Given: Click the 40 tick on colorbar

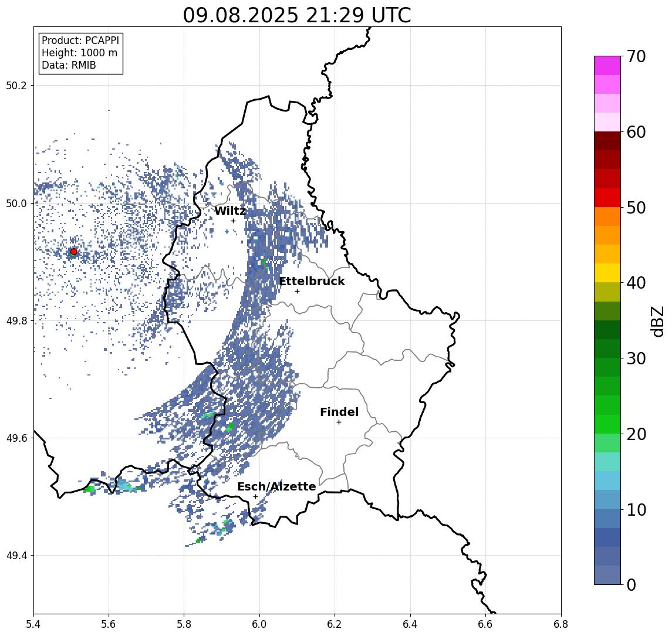Looking at the screenshot, I should (x=636, y=283).
